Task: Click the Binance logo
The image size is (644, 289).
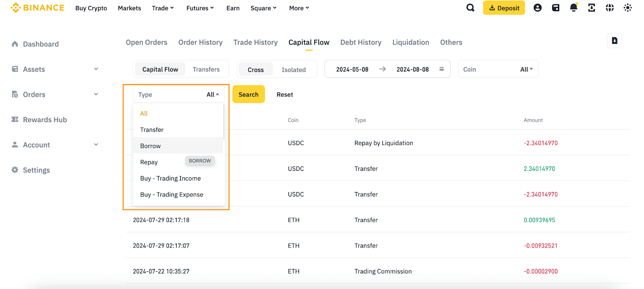Action: coord(37,8)
